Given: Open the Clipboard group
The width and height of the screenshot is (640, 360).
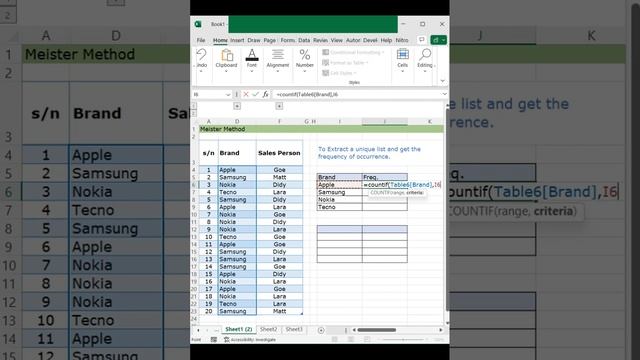Looking at the screenshot, I should (226, 60).
